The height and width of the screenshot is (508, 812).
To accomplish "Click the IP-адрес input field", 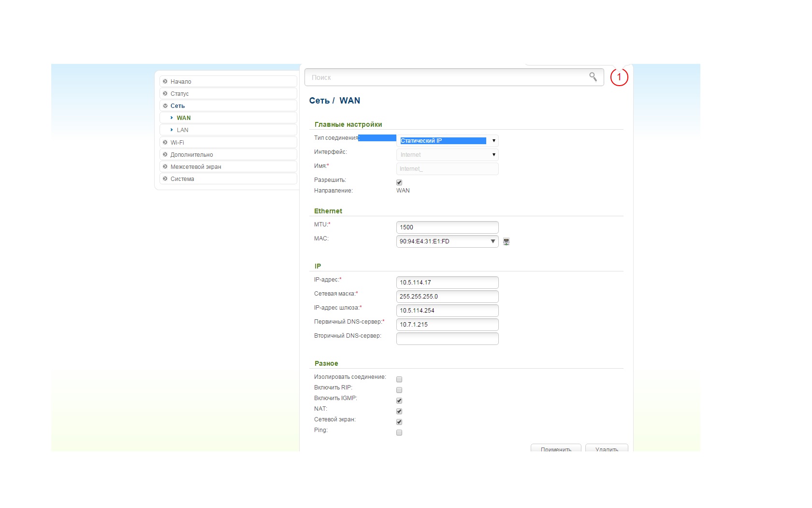I will 447,283.
